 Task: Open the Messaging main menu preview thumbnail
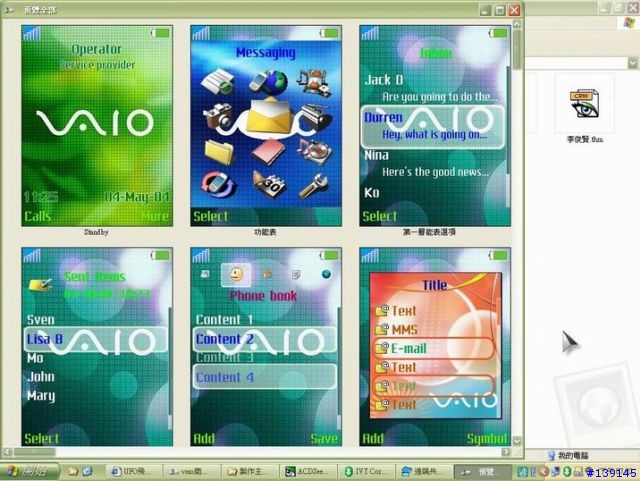point(266,126)
